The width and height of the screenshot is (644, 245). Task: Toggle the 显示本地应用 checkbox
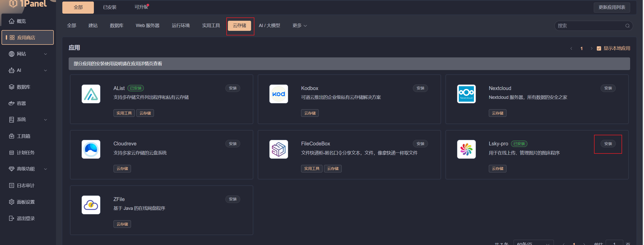tap(599, 49)
